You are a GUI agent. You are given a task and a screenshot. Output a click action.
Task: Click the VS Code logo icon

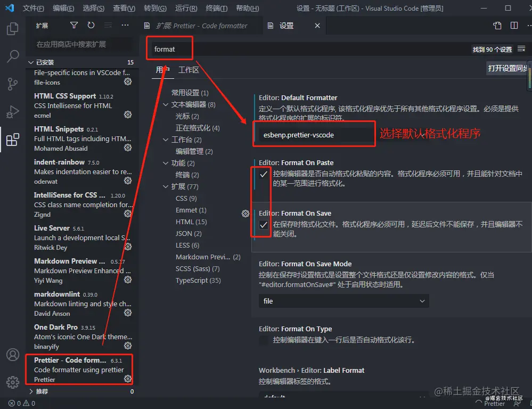10,8
